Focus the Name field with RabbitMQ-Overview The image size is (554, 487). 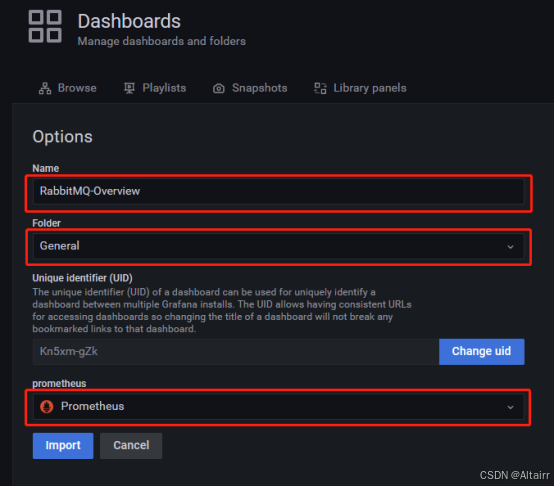[x=278, y=191]
